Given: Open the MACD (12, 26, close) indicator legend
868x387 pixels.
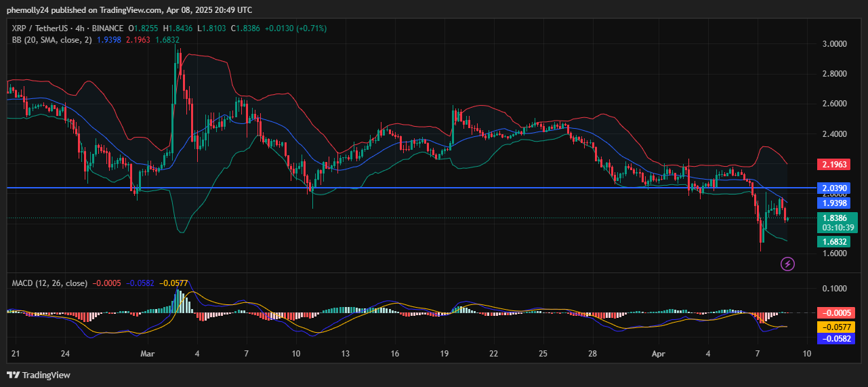Looking at the screenshot, I should coord(49,283).
